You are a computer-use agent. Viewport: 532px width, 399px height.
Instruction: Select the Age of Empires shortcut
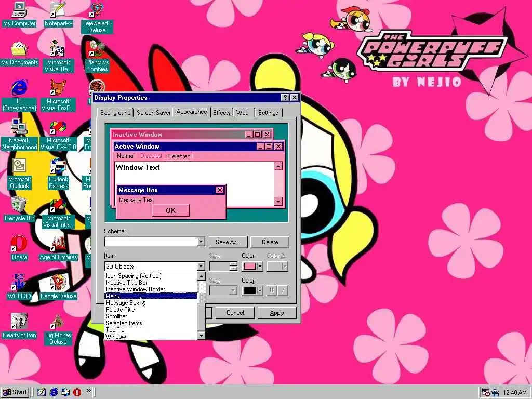coord(58,248)
